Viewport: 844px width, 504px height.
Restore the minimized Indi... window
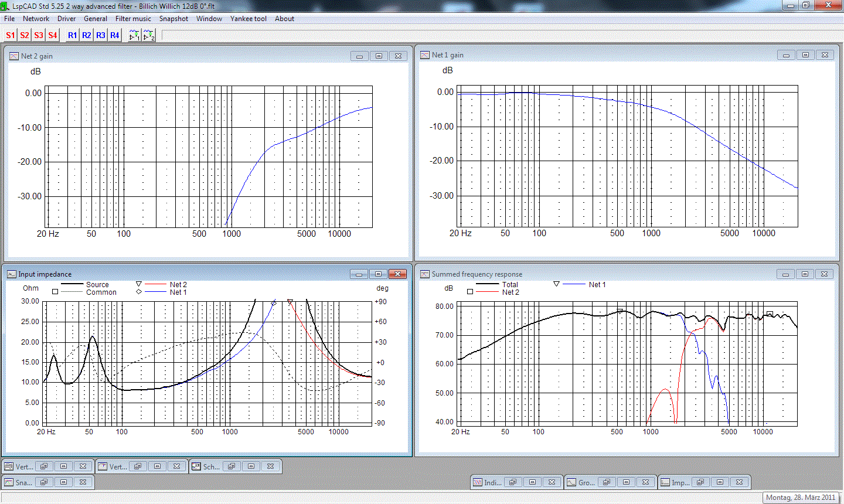pos(512,482)
